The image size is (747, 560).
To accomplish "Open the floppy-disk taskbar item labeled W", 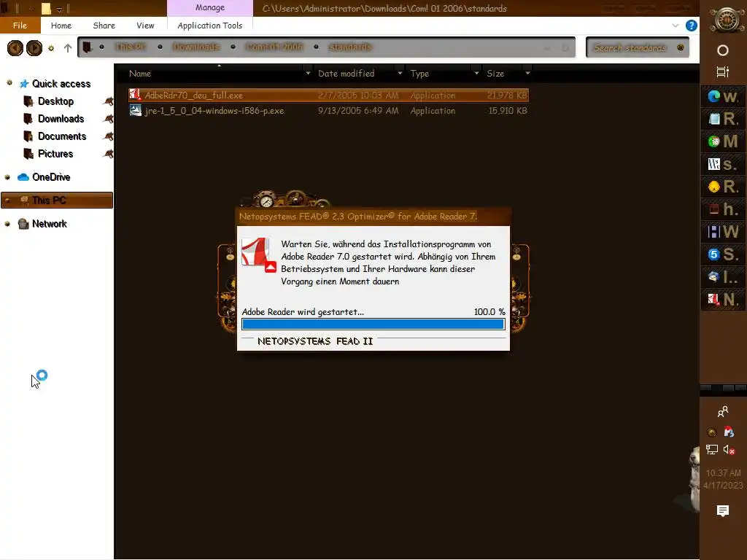I will pyautogui.click(x=723, y=232).
